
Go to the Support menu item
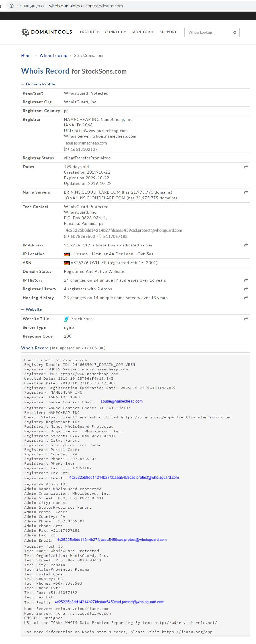click(x=168, y=32)
